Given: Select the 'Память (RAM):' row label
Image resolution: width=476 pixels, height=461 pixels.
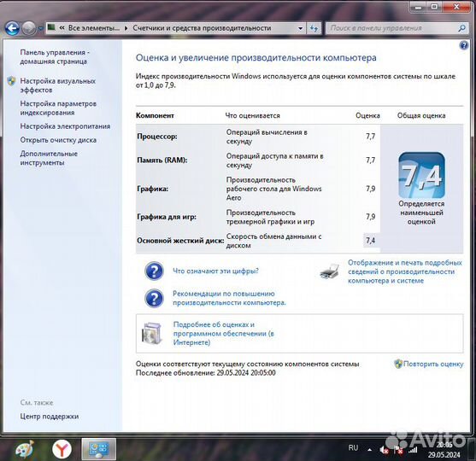Looking at the screenshot, I should coord(162,160).
